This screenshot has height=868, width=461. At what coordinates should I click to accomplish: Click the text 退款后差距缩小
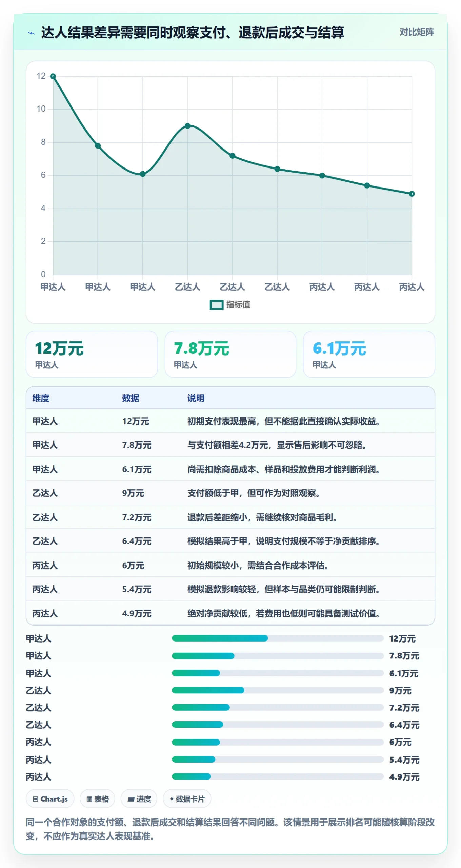pos(217,518)
